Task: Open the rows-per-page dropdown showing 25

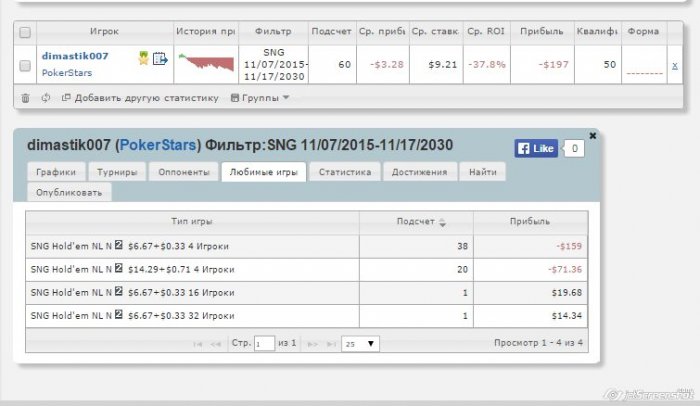Action: pyautogui.click(x=360, y=343)
